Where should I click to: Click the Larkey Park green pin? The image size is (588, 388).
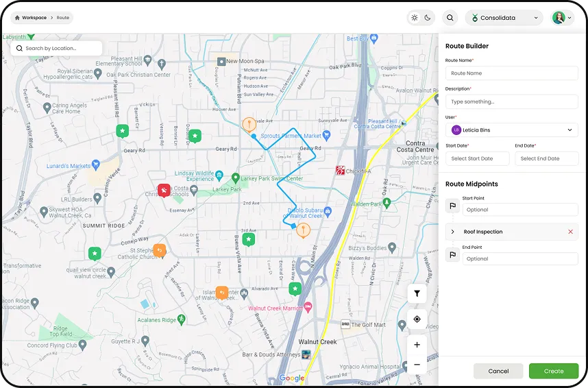point(236,177)
